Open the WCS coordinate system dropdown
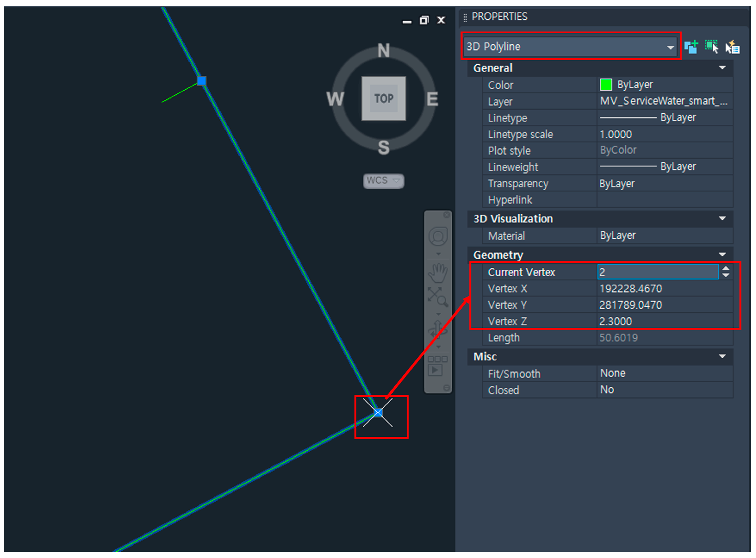 tap(384, 181)
